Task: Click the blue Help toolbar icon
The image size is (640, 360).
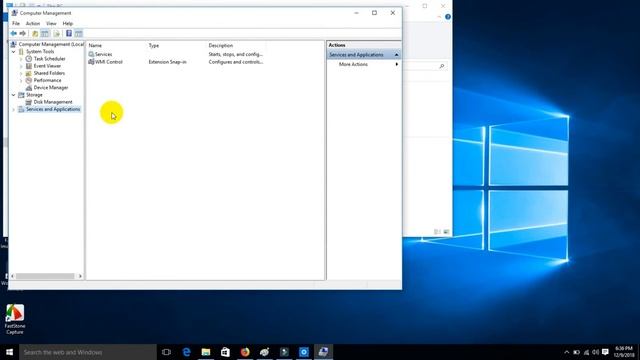Action: 69,33
